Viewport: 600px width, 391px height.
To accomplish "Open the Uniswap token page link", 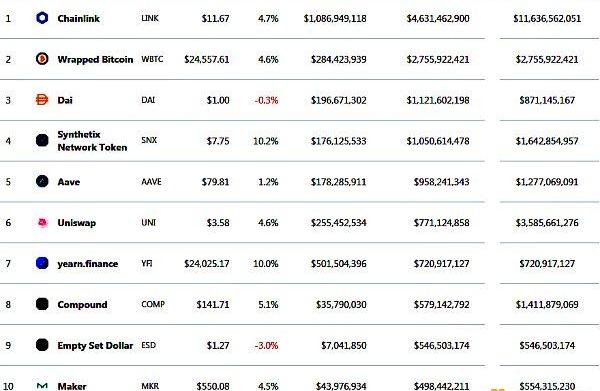I will pyautogui.click(x=77, y=223).
